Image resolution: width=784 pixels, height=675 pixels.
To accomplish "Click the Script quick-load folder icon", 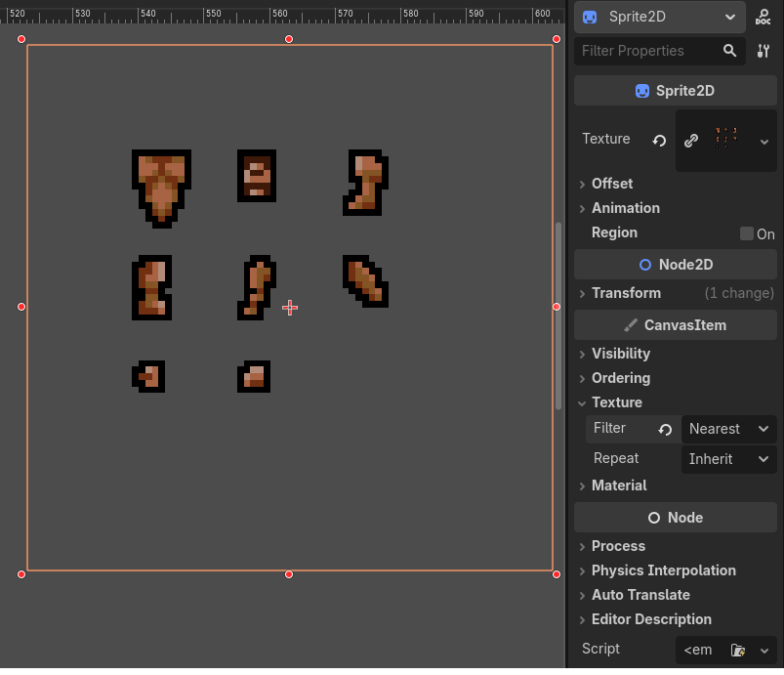I will pos(738,650).
